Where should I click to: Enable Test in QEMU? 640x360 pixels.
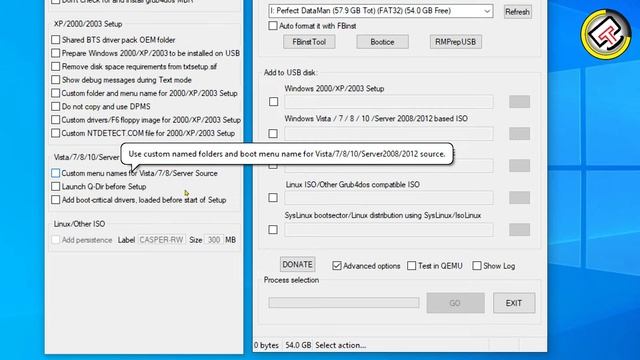coord(411,266)
